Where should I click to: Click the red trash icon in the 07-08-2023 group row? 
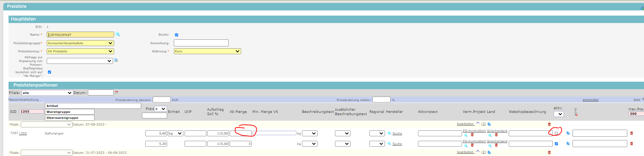(x=549, y=124)
